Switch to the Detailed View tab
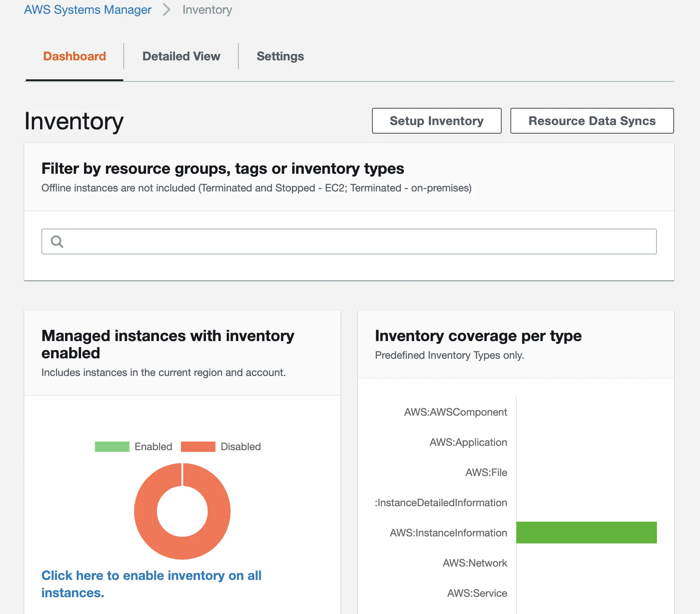700x614 pixels. pos(181,56)
